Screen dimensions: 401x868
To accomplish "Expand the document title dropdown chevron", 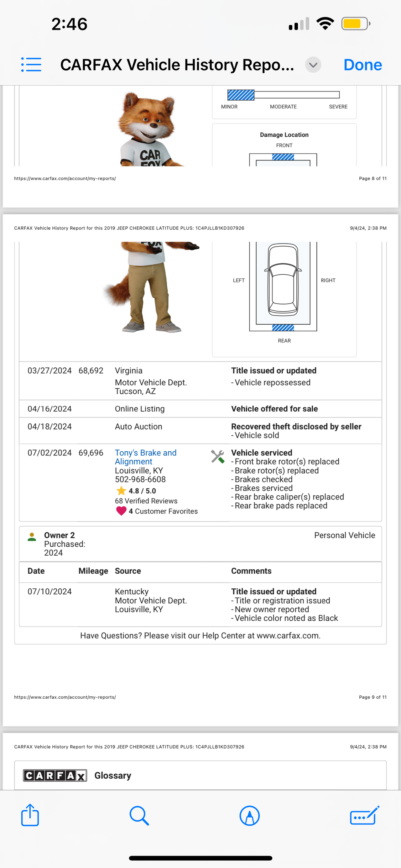I will click(313, 65).
